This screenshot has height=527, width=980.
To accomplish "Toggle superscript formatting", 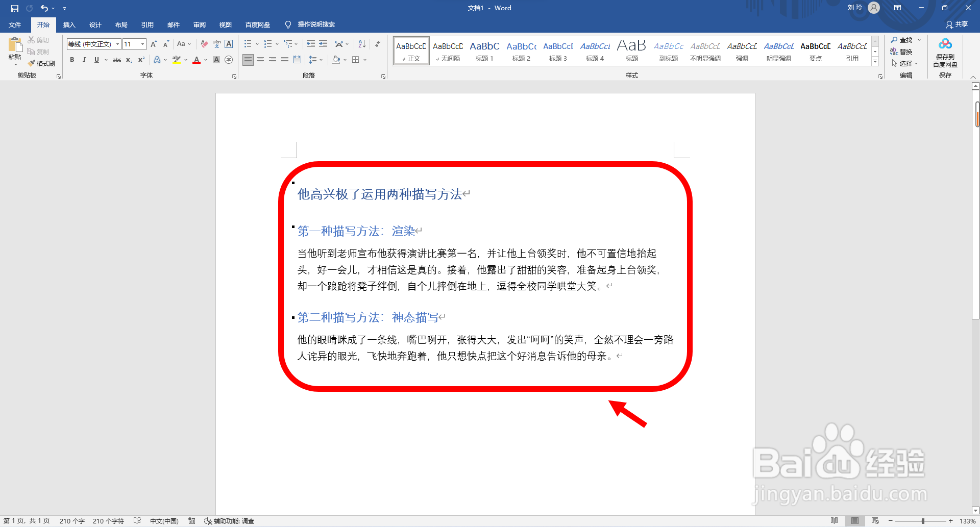I will 141,60.
